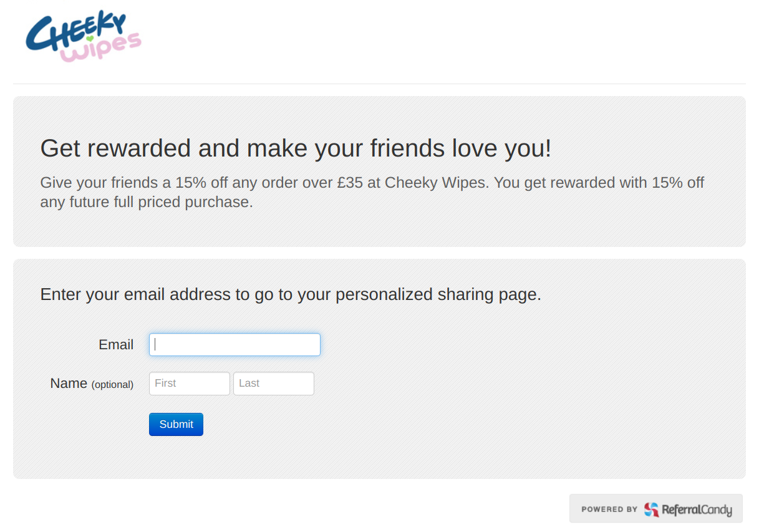The height and width of the screenshot is (532, 759).
Task: Click the "Enter your email address" instruction text
Action: coord(291,294)
